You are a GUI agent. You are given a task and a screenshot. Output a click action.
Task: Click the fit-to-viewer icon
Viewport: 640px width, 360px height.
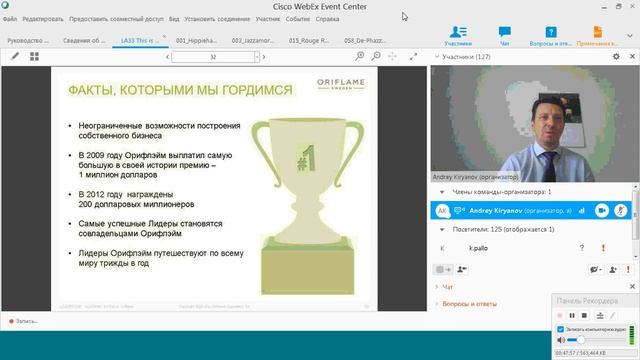click(x=392, y=56)
